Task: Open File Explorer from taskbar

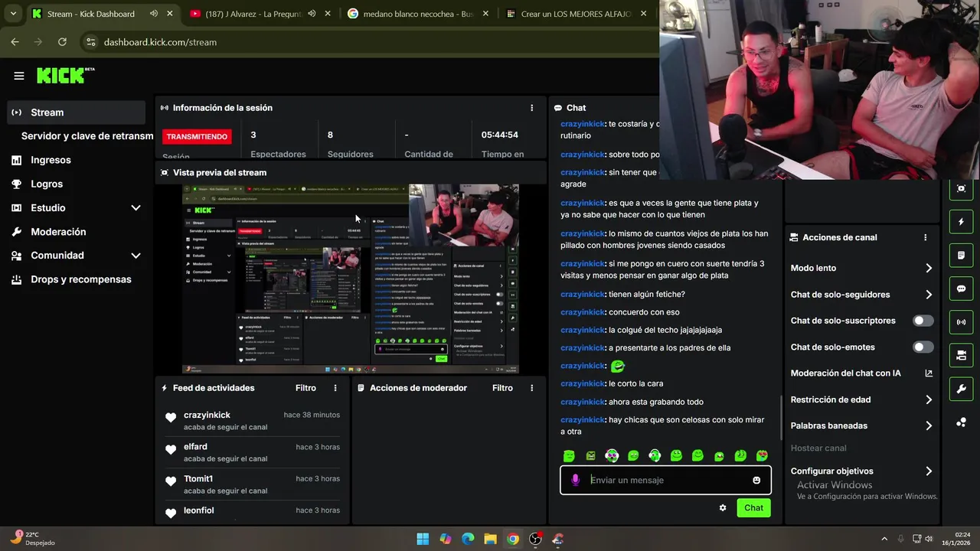Action: pos(490,539)
